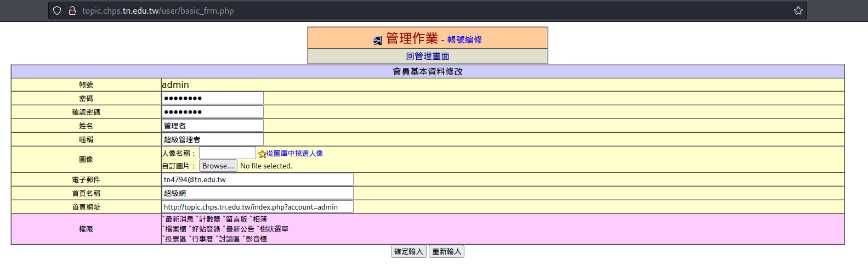Select the admin account text
This screenshot has width=868, height=276.
click(x=175, y=85)
